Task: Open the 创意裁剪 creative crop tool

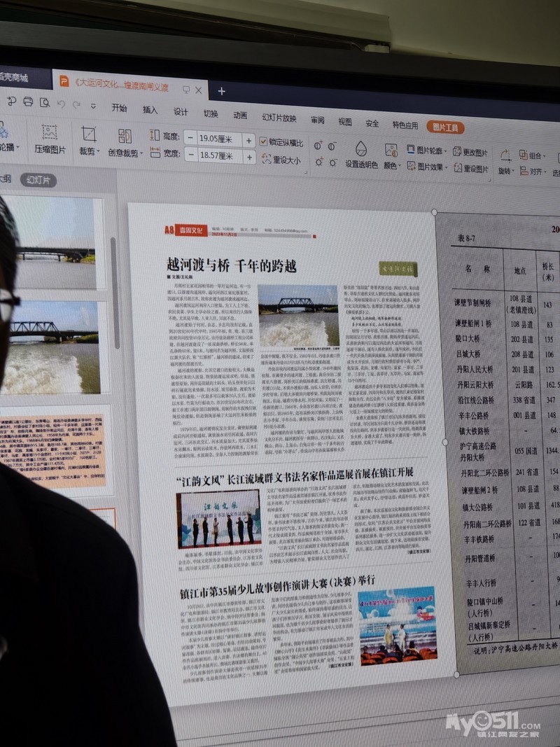Action: coord(125,136)
